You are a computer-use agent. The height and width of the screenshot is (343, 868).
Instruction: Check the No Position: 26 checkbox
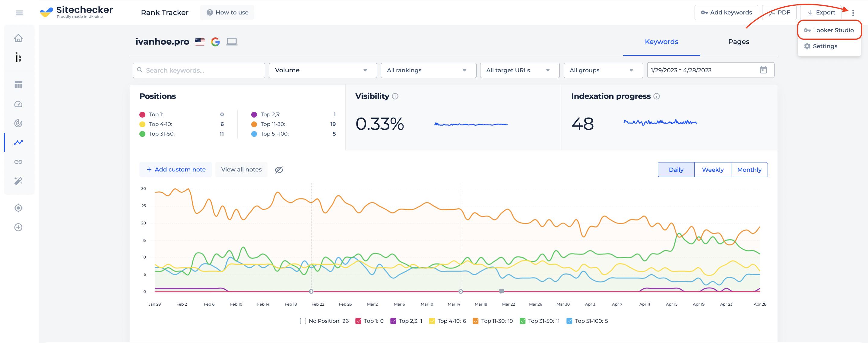(303, 321)
